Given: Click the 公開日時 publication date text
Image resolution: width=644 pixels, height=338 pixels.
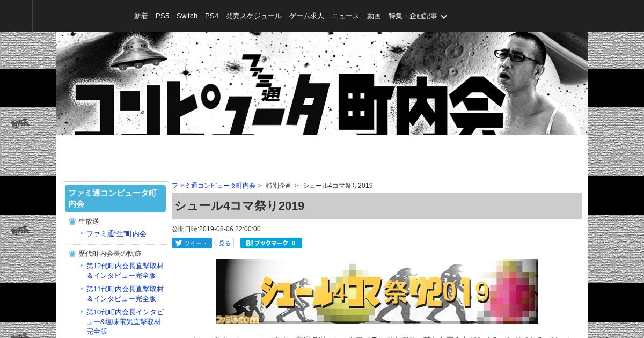Looking at the screenshot, I should tap(216, 229).
